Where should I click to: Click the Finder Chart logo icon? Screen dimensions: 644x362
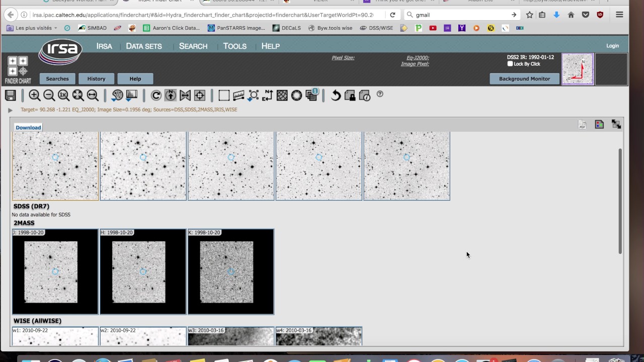(x=18, y=70)
